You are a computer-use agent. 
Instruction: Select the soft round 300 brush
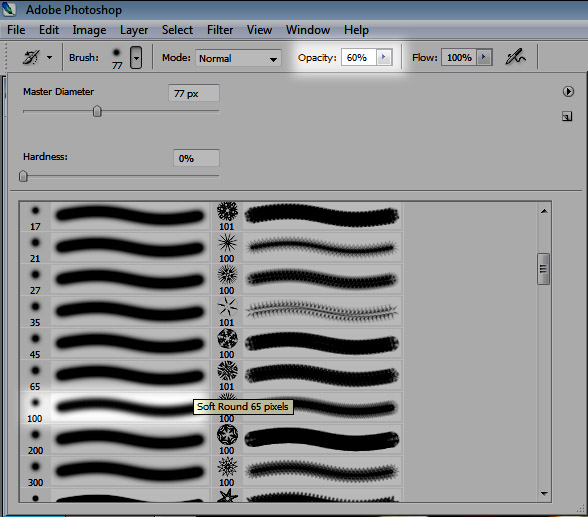pos(114,472)
